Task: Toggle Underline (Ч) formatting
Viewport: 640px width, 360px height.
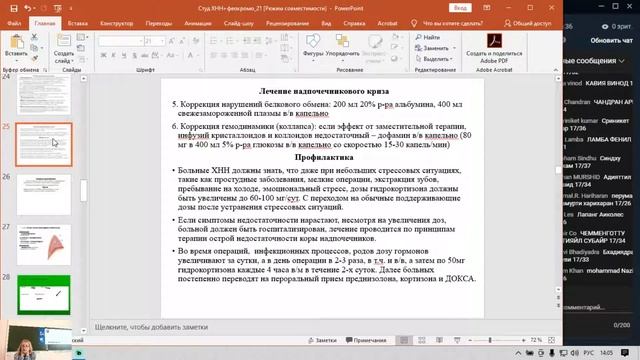Action: tap(124, 55)
